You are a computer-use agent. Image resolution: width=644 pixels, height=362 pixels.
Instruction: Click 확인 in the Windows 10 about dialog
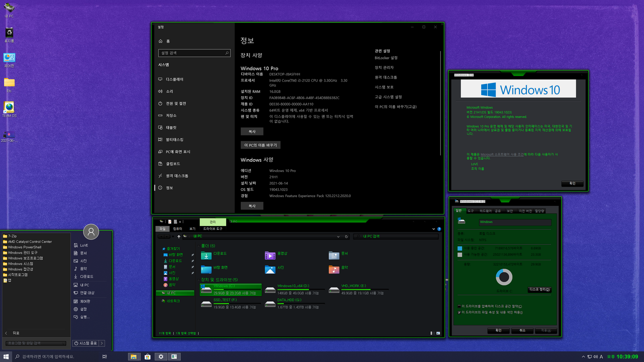pos(572,184)
